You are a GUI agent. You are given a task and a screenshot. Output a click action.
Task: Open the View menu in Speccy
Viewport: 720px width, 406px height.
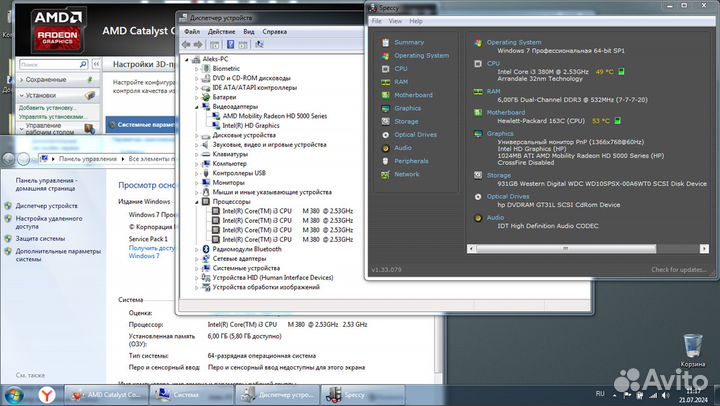pos(395,21)
